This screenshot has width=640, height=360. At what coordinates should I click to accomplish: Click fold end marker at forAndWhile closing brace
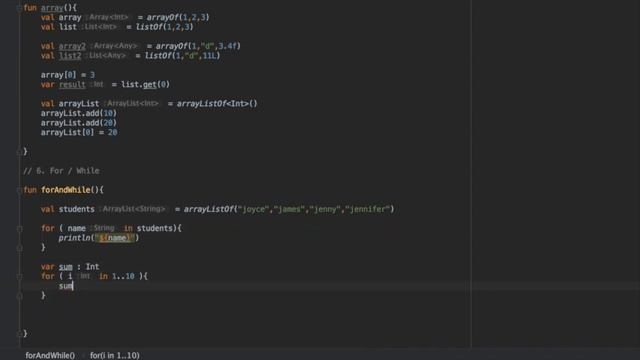(x=19, y=334)
